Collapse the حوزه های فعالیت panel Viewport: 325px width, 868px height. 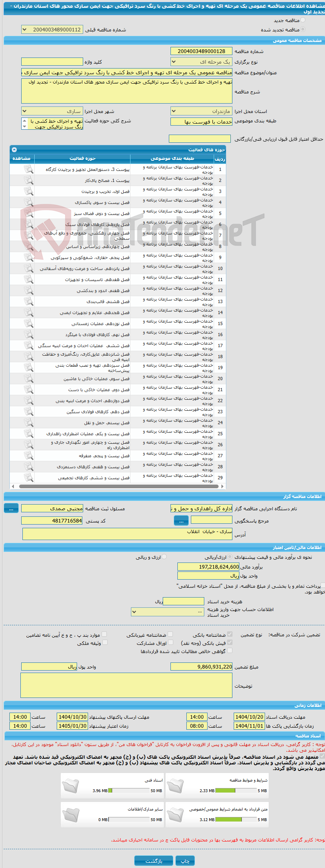[x=14, y=150]
